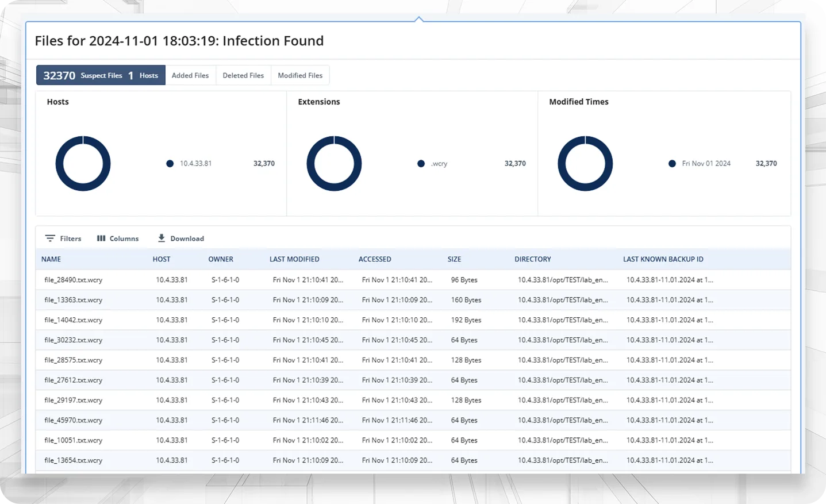The image size is (826, 504).
Task: Select the 32370 Suspect Files tab
Action: 101,75
